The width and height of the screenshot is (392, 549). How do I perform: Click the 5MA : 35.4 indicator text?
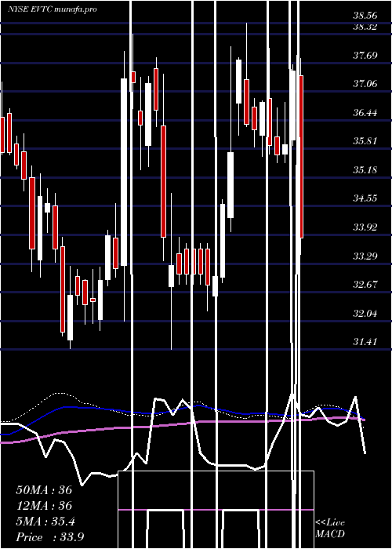(x=45, y=522)
